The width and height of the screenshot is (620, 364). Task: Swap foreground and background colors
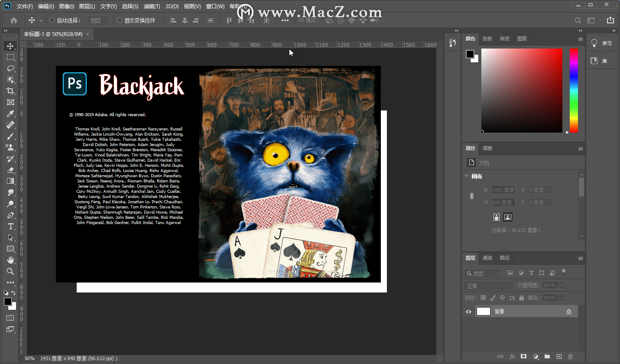[x=14, y=293]
